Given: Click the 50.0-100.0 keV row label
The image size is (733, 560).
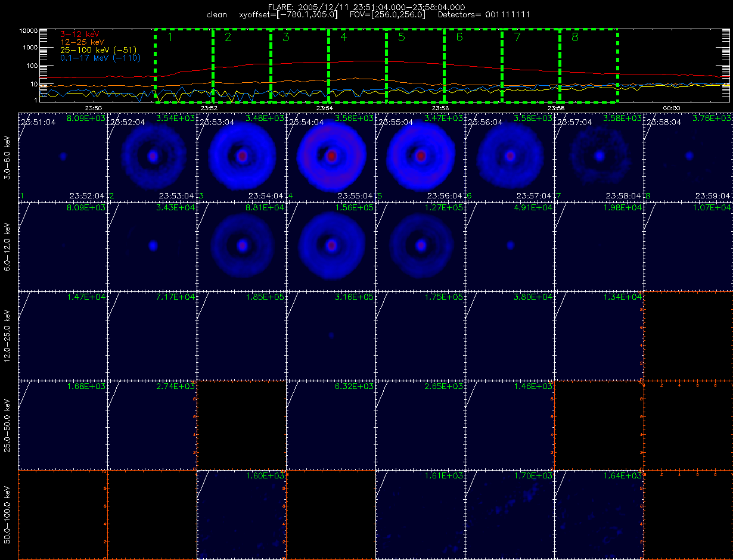Looking at the screenshot, I should [8, 514].
